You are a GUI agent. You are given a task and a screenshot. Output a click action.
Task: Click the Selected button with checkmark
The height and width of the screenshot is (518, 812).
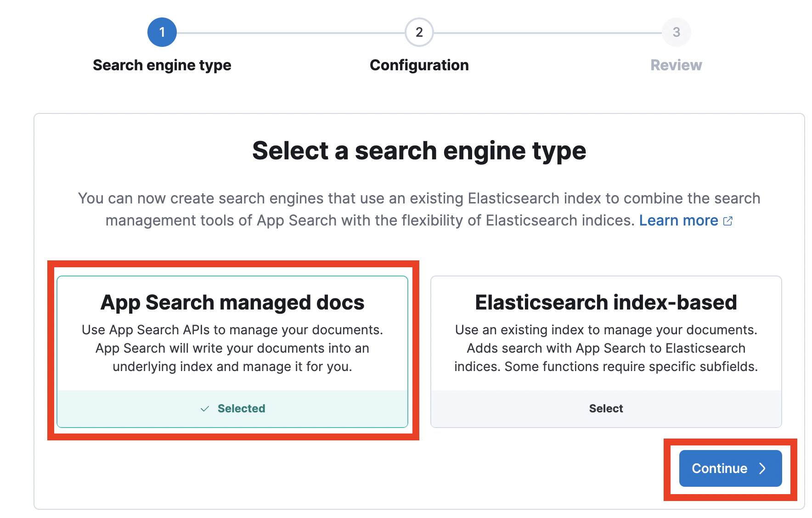tap(232, 409)
